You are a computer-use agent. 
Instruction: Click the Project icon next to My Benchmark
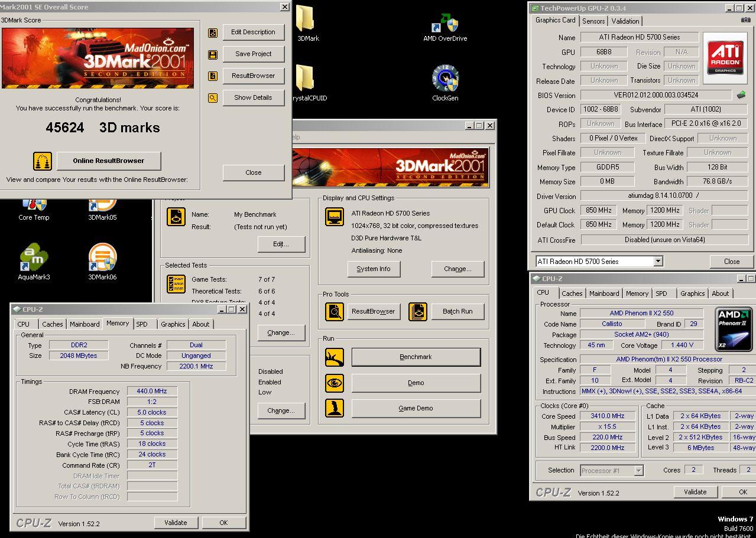coord(176,217)
